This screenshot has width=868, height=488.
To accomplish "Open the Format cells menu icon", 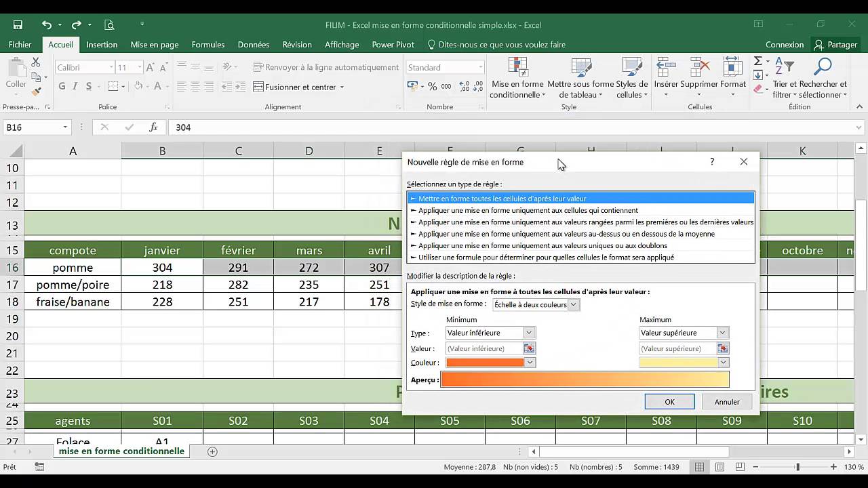I will [732, 68].
